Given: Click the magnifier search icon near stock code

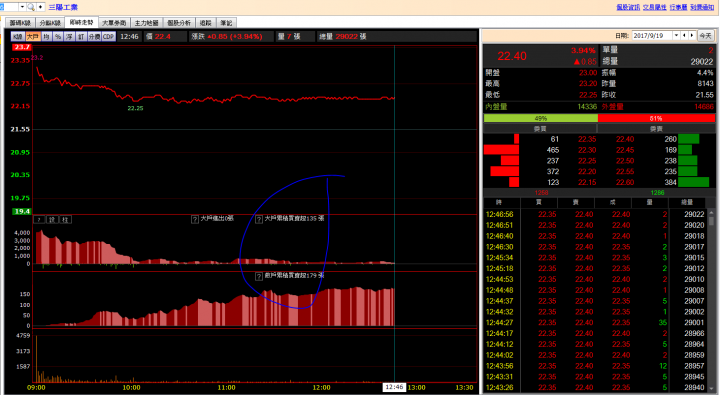Looking at the screenshot, I should point(31,7).
